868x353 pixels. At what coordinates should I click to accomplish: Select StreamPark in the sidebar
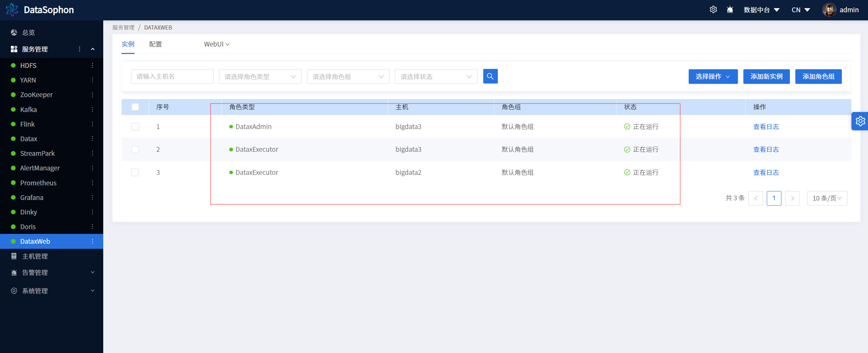click(x=37, y=153)
